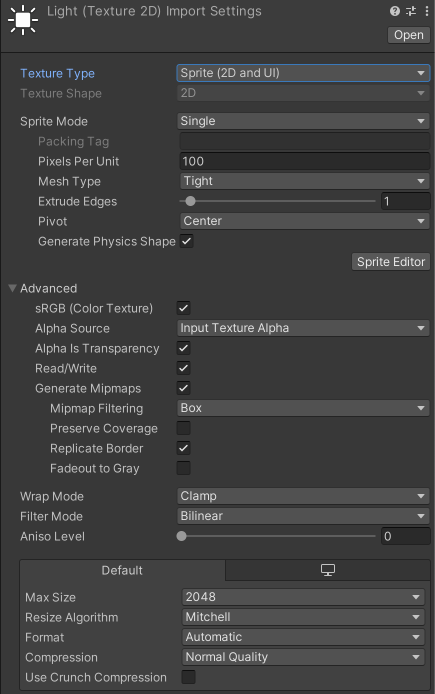The width and height of the screenshot is (435, 694).
Task: Open the Compression quality dropdown
Action: pyautogui.click(x=303, y=657)
